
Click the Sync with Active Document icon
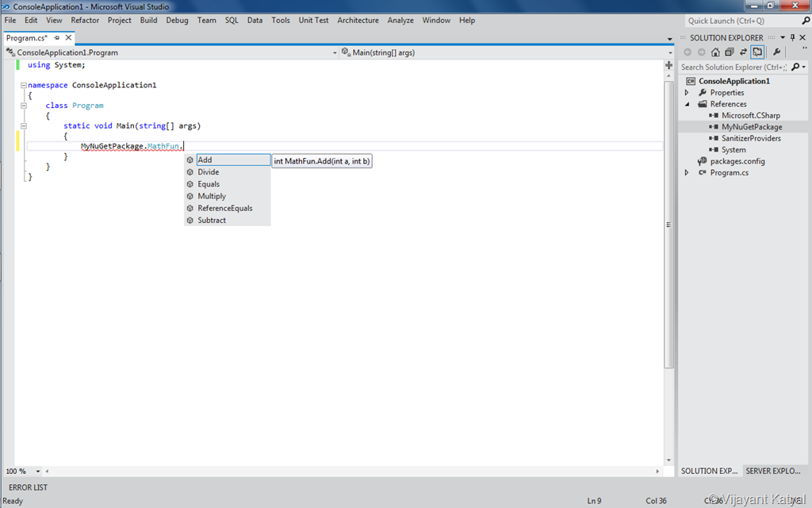pyautogui.click(x=743, y=52)
